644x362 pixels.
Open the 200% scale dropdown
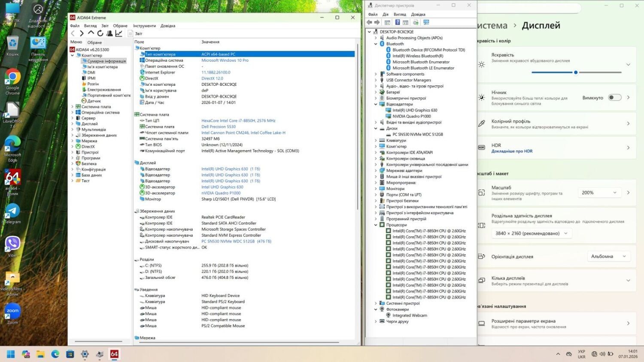(x=599, y=193)
